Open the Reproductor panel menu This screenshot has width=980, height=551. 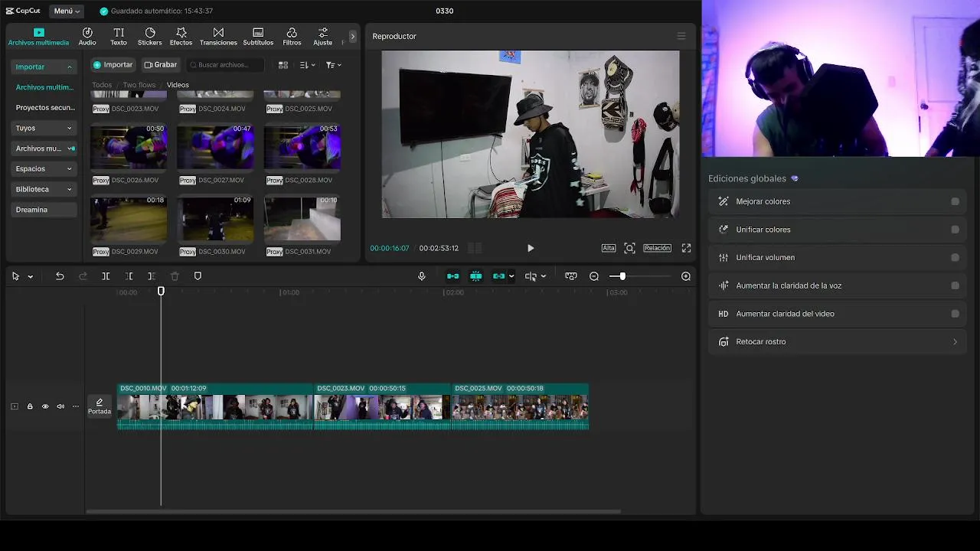[x=681, y=36]
